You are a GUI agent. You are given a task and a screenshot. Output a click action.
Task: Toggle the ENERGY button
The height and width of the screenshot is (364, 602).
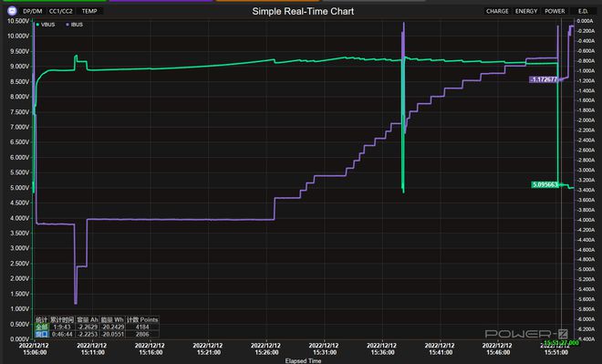click(526, 11)
